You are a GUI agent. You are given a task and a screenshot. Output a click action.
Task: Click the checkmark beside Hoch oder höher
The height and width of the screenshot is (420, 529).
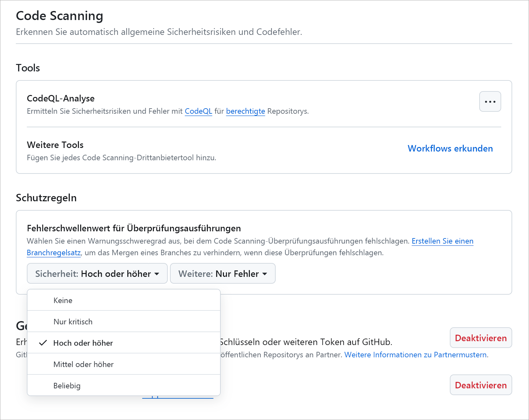(x=43, y=343)
